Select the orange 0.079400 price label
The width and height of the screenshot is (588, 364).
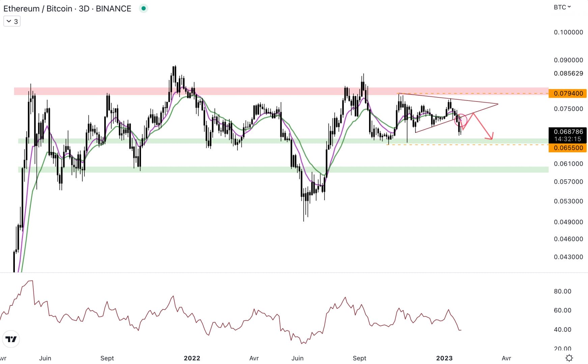point(568,94)
